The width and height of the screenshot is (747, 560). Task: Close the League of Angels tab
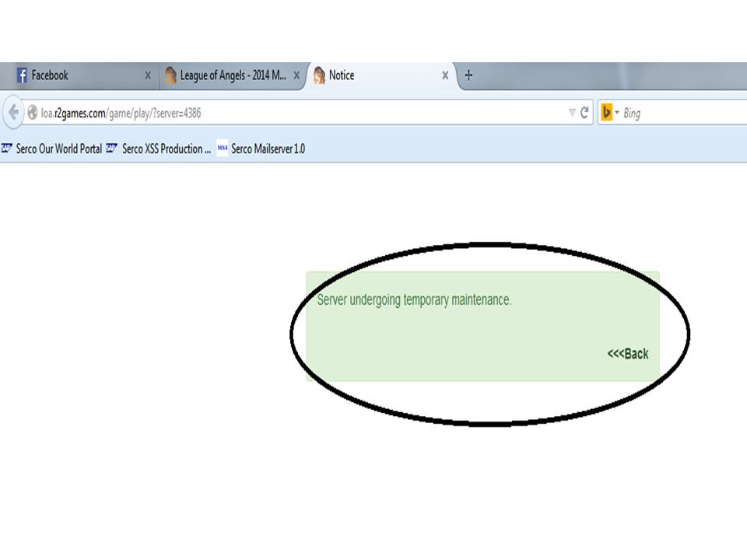coord(296,75)
